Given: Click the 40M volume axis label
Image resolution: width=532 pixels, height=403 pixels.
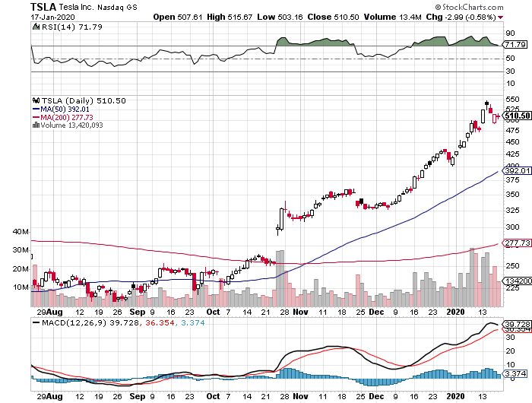Looking at the screenshot, I should point(21,232).
